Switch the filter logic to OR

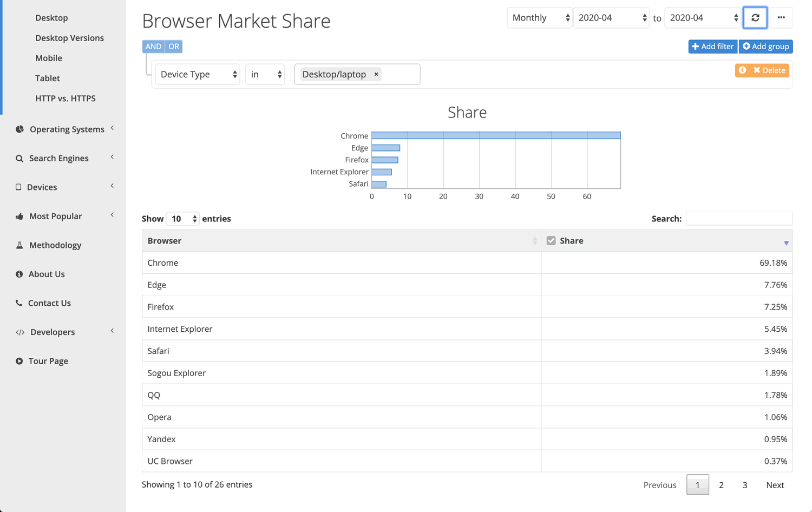click(x=173, y=46)
